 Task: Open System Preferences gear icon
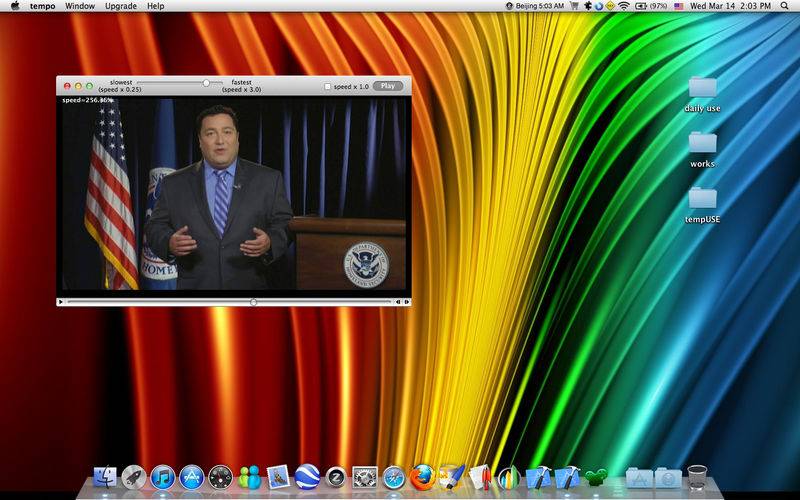365,478
